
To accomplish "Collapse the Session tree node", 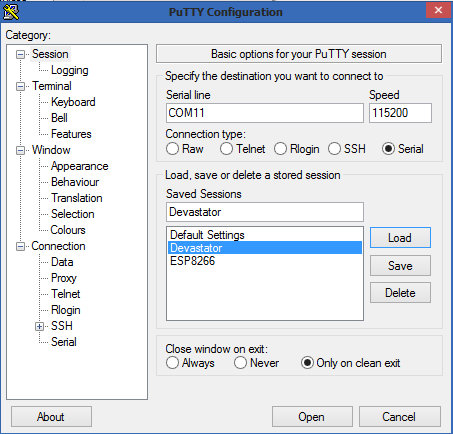I will (x=20, y=54).
